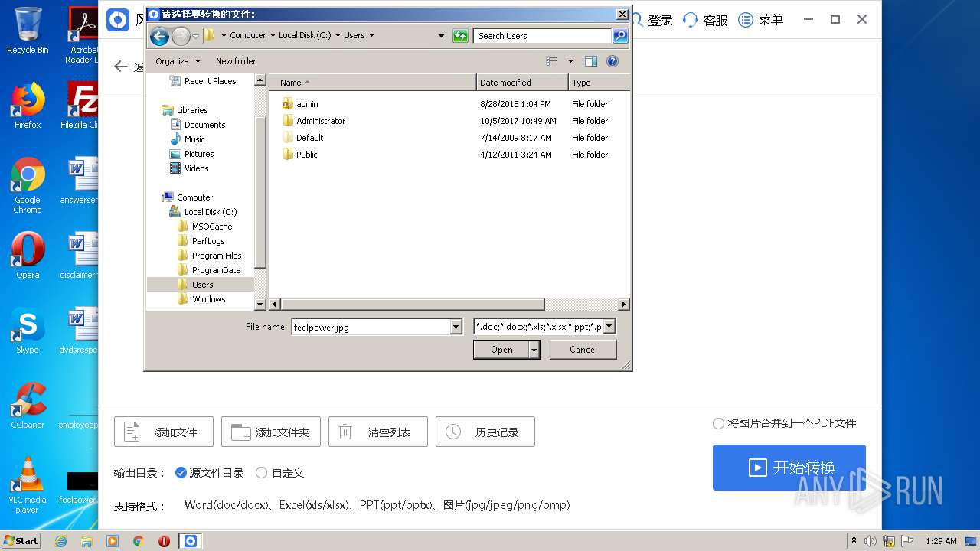Click the 添加文件夹 add folder button

click(271, 432)
